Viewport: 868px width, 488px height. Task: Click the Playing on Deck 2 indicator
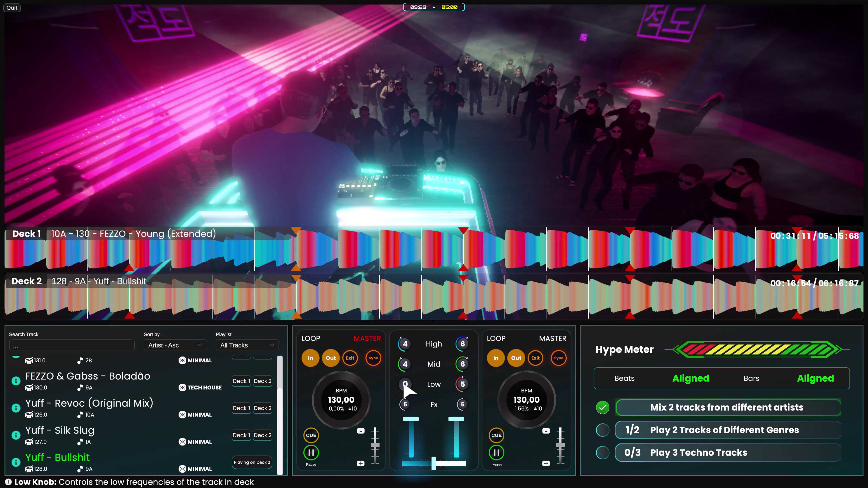pos(252,462)
